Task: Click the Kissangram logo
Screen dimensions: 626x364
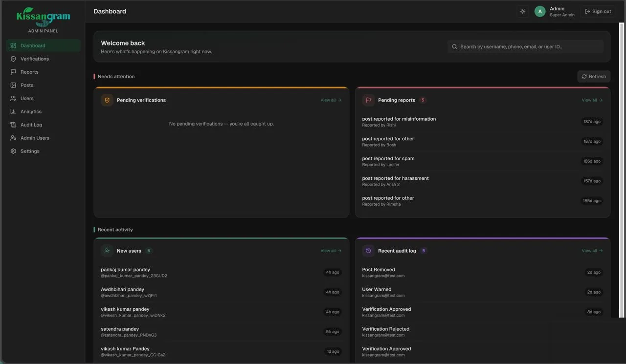Action: pos(43,17)
